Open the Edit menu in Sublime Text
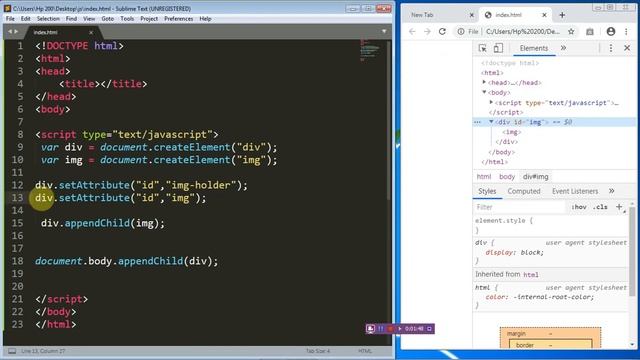640x360 pixels. (25, 19)
